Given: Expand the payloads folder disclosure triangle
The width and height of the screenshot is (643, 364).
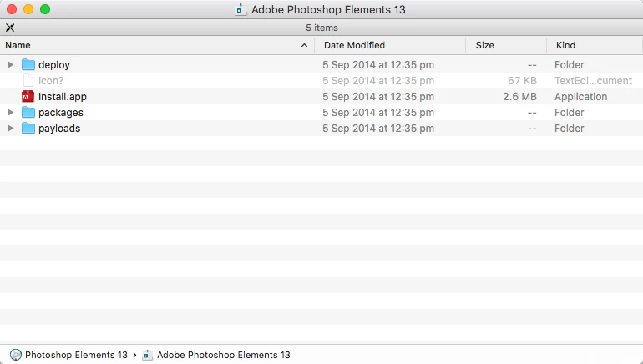Looking at the screenshot, I should (10, 129).
